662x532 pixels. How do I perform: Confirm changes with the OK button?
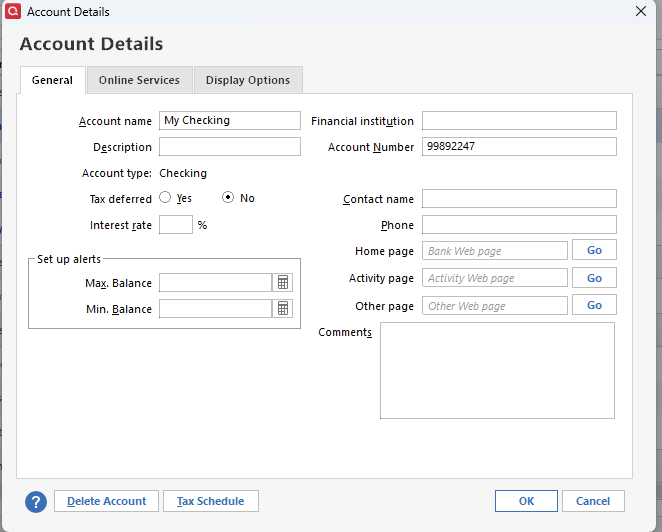526,501
